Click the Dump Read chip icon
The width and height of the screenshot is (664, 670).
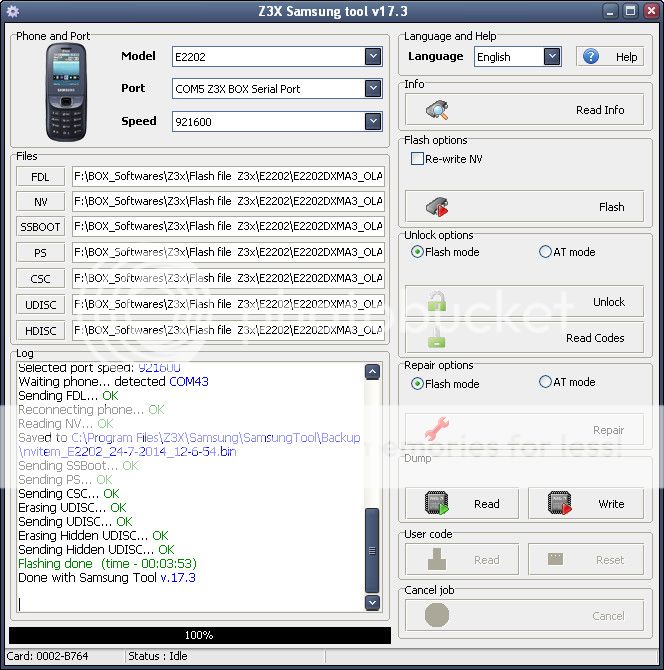click(x=437, y=503)
